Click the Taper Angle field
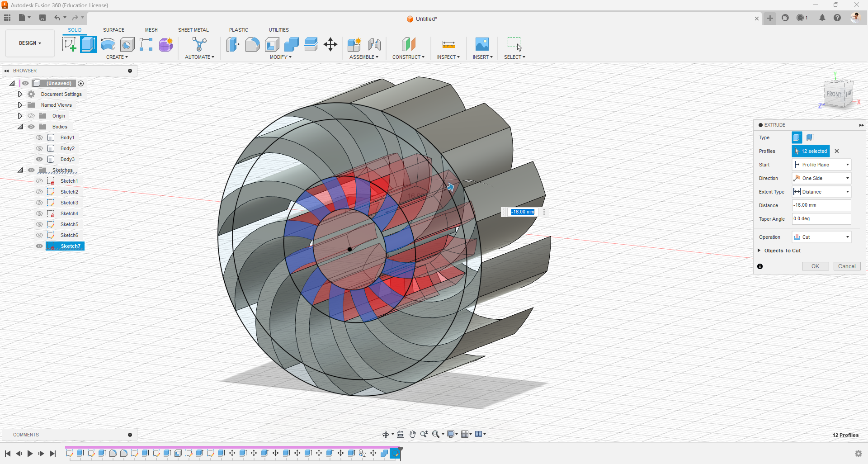This screenshot has width=868, height=464. pos(821,219)
